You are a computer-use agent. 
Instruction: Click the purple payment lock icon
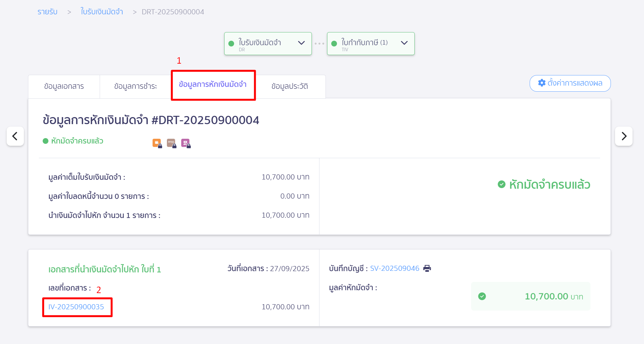point(186,143)
